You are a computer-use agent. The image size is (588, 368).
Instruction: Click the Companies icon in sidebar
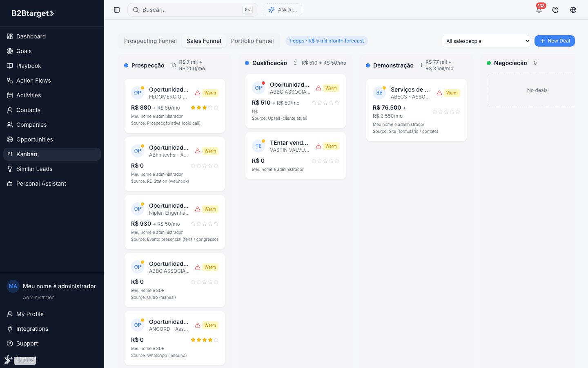tap(10, 125)
